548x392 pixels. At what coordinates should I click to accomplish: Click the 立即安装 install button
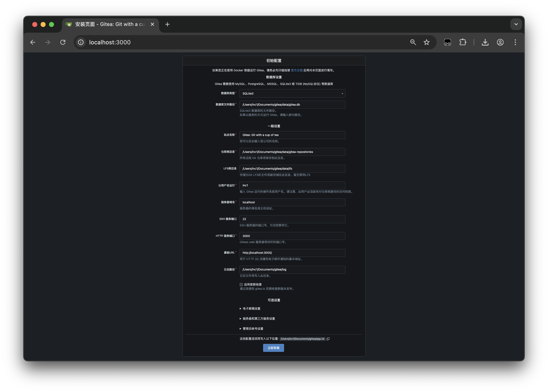pos(273,348)
